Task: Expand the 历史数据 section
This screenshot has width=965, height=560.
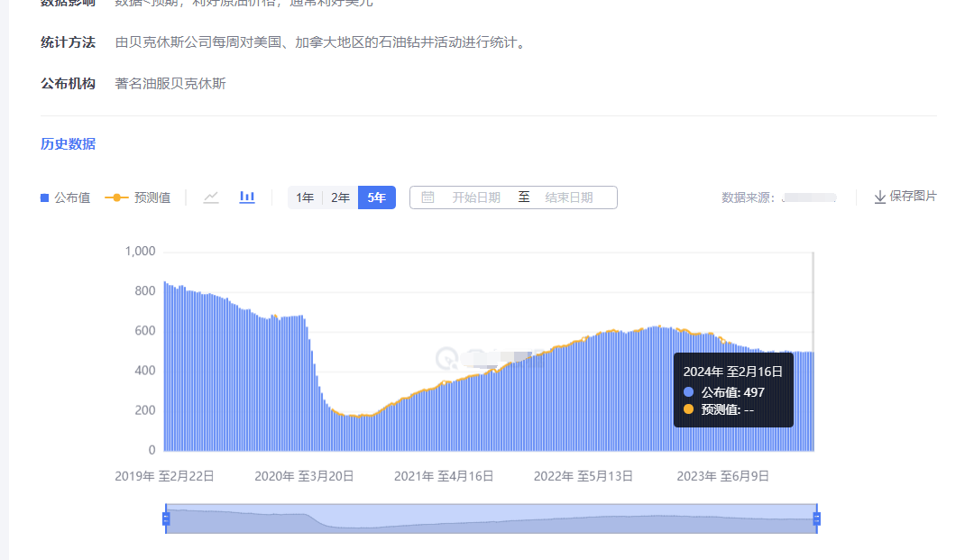Action: point(68,143)
